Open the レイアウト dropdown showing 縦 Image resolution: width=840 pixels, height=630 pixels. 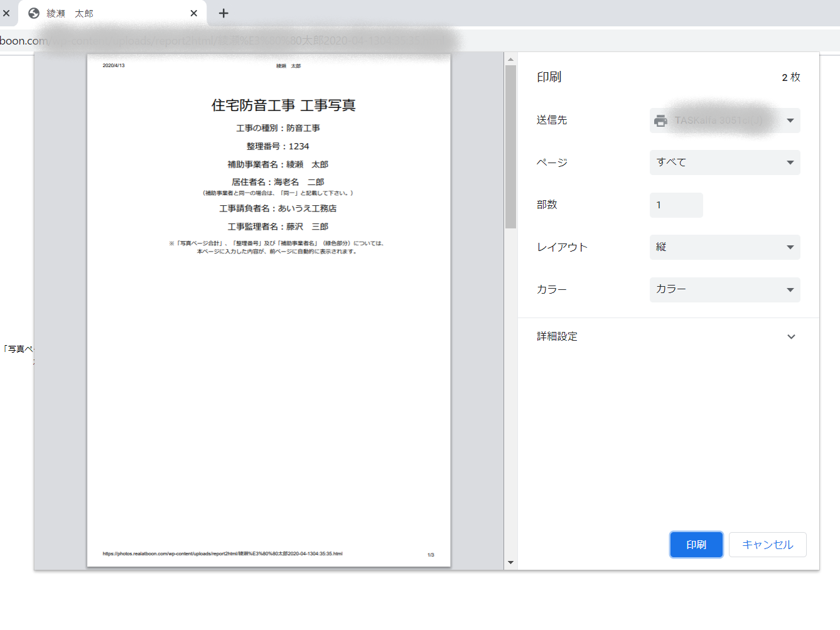click(x=724, y=247)
